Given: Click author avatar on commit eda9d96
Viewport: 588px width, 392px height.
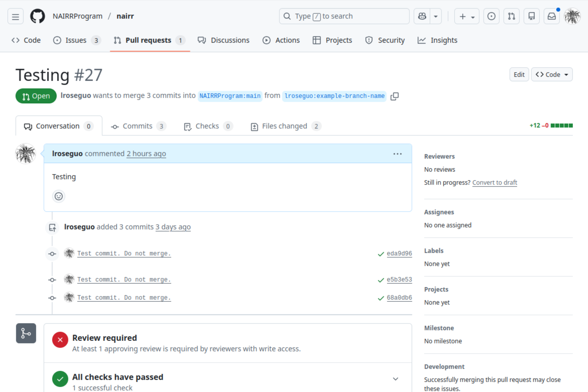Looking at the screenshot, I should click(69, 253).
